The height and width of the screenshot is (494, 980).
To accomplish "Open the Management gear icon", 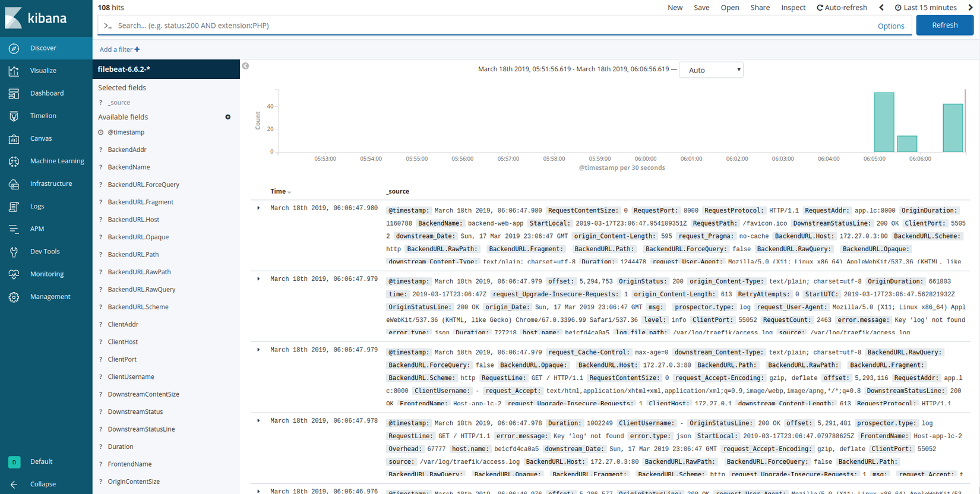I will (x=14, y=296).
